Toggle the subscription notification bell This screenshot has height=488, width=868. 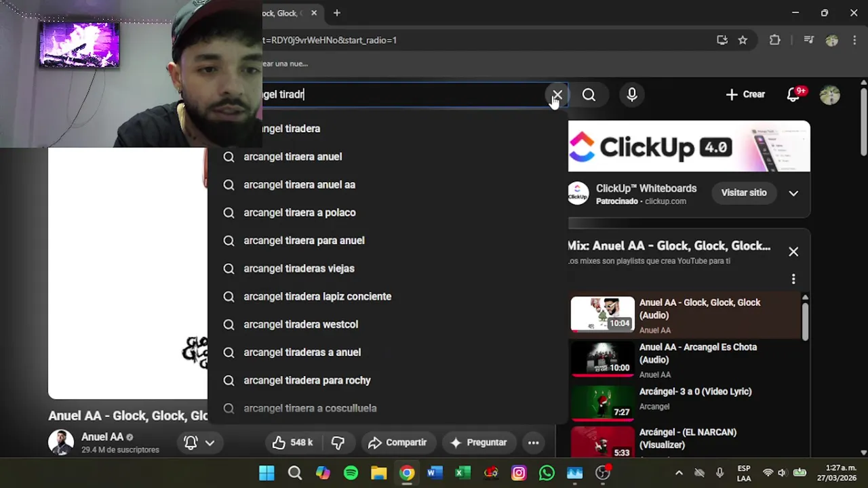191,443
